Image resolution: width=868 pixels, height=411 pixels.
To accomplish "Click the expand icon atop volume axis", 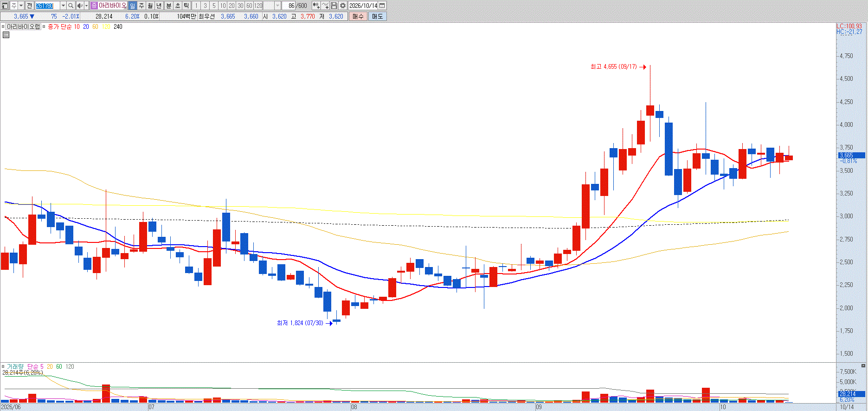I will 863,366.
